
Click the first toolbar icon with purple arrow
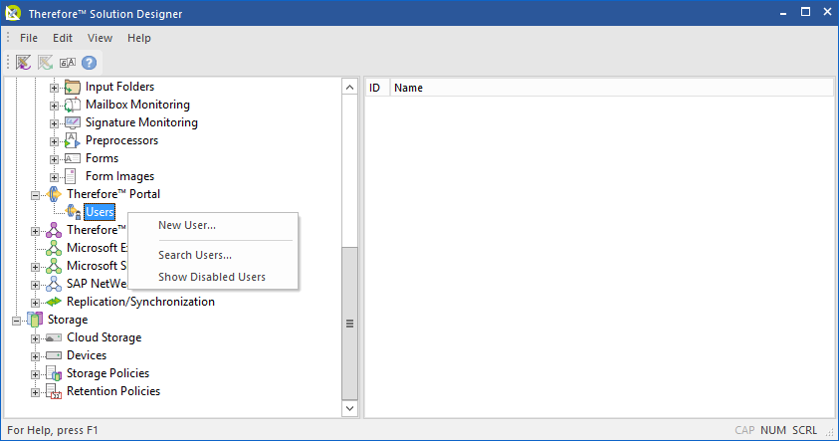click(24, 63)
